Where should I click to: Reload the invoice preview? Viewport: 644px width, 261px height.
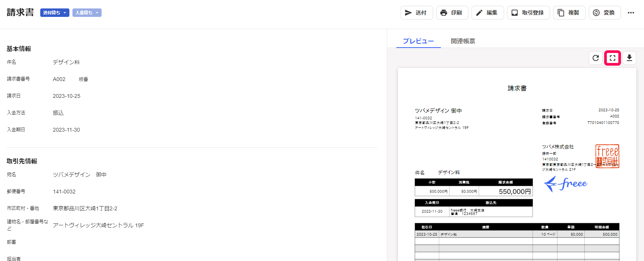[x=595, y=58]
